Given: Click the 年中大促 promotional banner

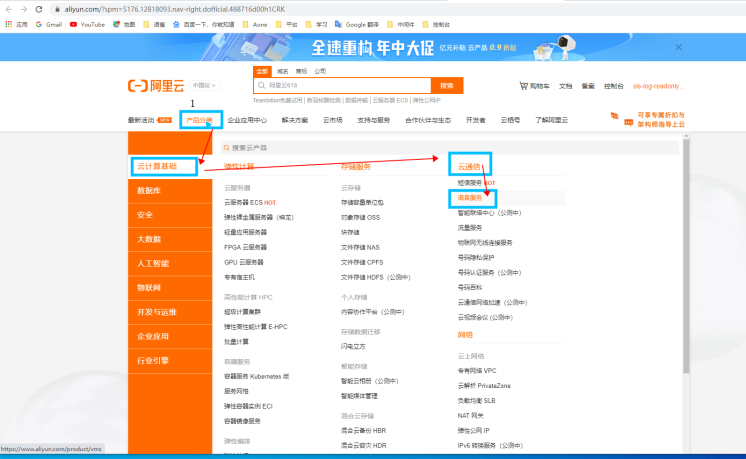Looking at the screenshot, I should pyautogui.click(x=373, y=47).
